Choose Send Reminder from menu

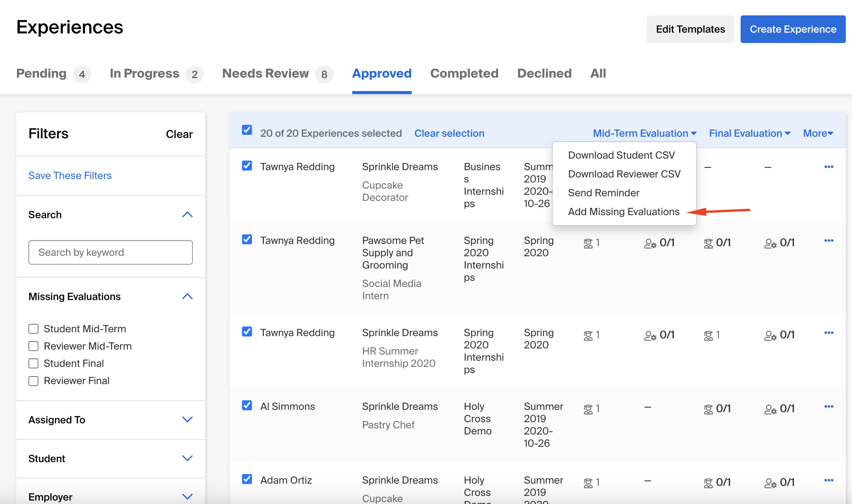click(603, 193)
